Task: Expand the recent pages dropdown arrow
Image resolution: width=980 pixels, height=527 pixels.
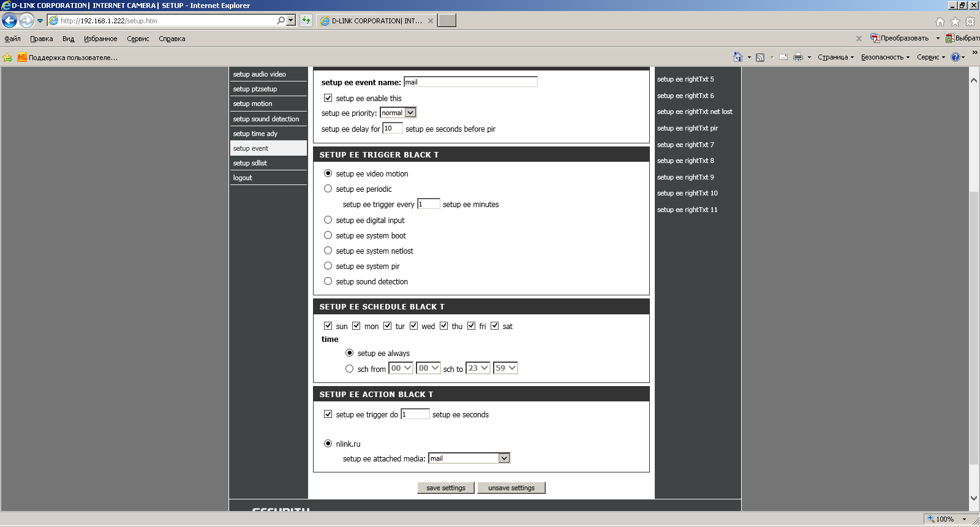Action: click(40, 21)
